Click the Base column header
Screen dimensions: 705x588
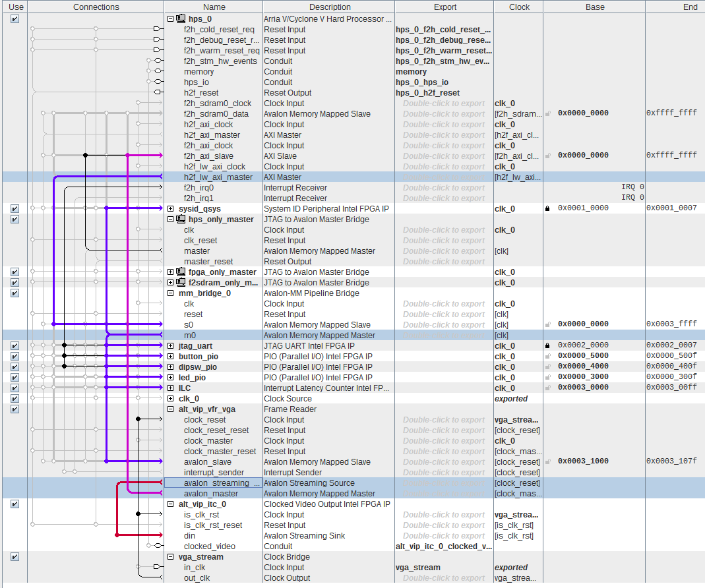point(594,7)
